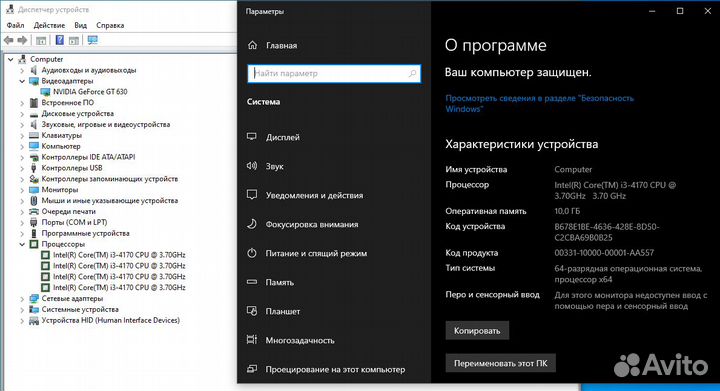Click the Фокусировка внимания moon icon
The image size is (720, 391).
[252, 224]
